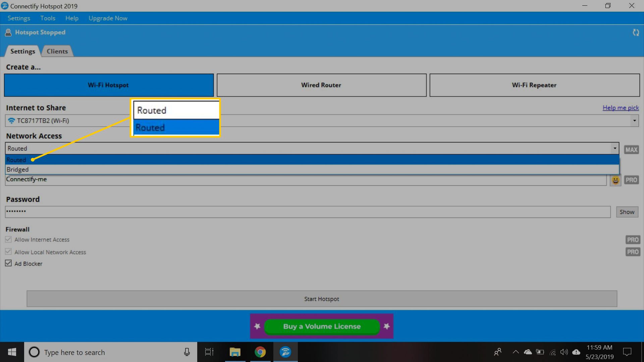Choose the Wi-Fi Repeater mode button

coord(534,85)
